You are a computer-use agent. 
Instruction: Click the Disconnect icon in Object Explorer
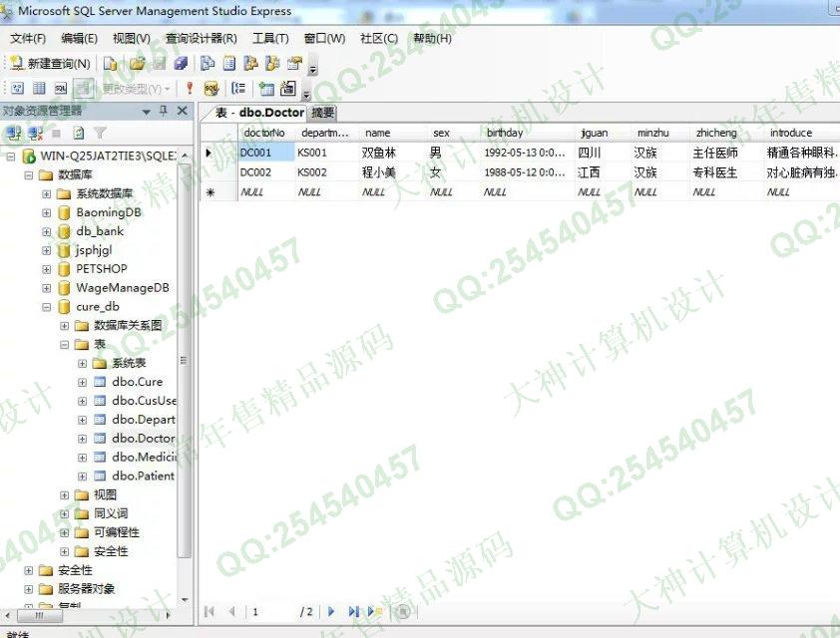pyautogui.click(x=35, y=133)
